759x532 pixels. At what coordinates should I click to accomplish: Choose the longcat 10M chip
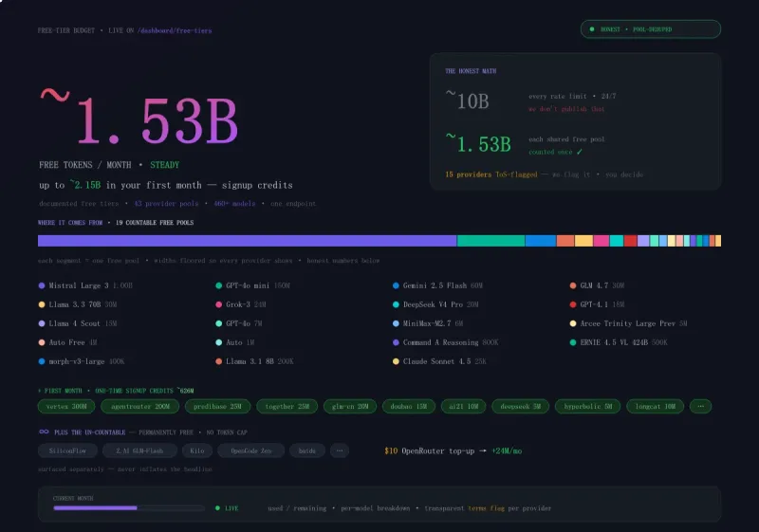655,406
